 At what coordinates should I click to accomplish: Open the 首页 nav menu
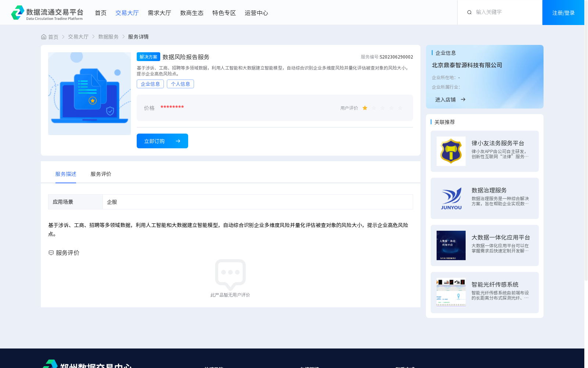pos(101,13)
